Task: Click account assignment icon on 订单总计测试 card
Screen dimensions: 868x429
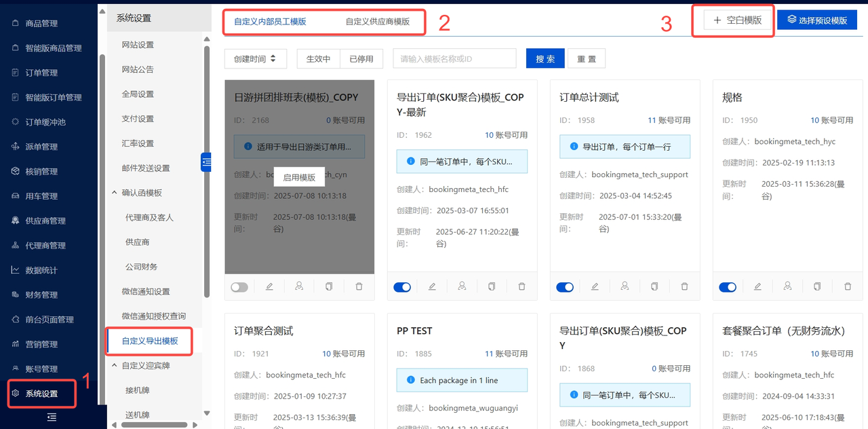Action: pos(625,286)
